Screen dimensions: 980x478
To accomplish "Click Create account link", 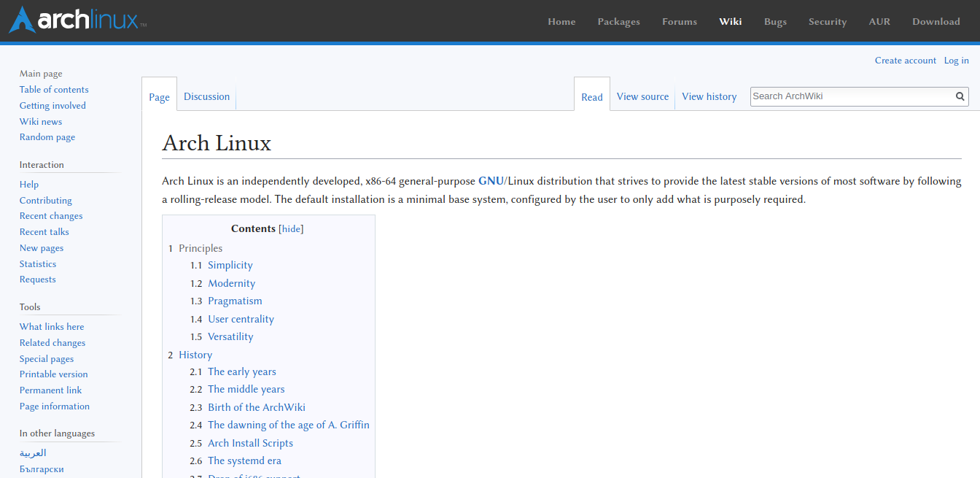I will click(905, 61).
